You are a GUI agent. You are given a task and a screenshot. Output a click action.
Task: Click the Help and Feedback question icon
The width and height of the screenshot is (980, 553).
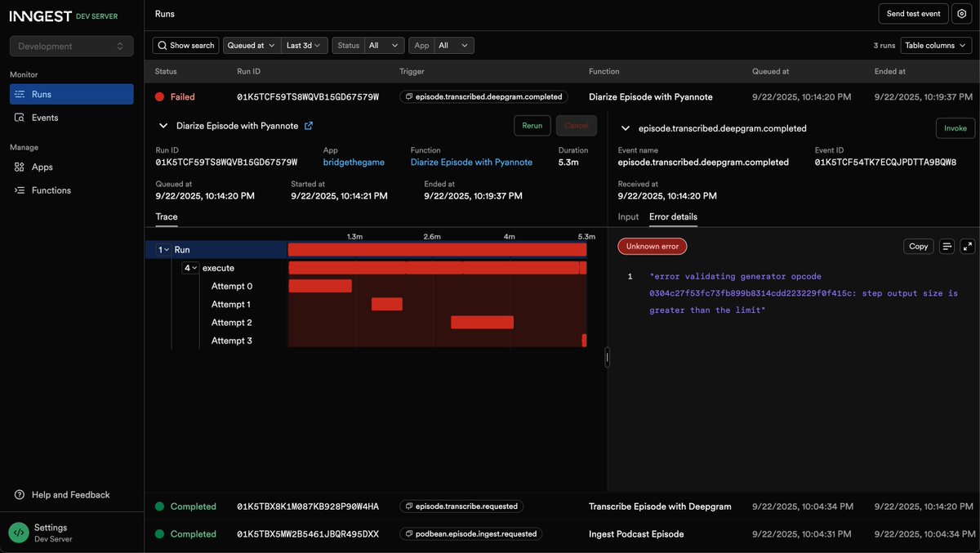click(20, 495)
